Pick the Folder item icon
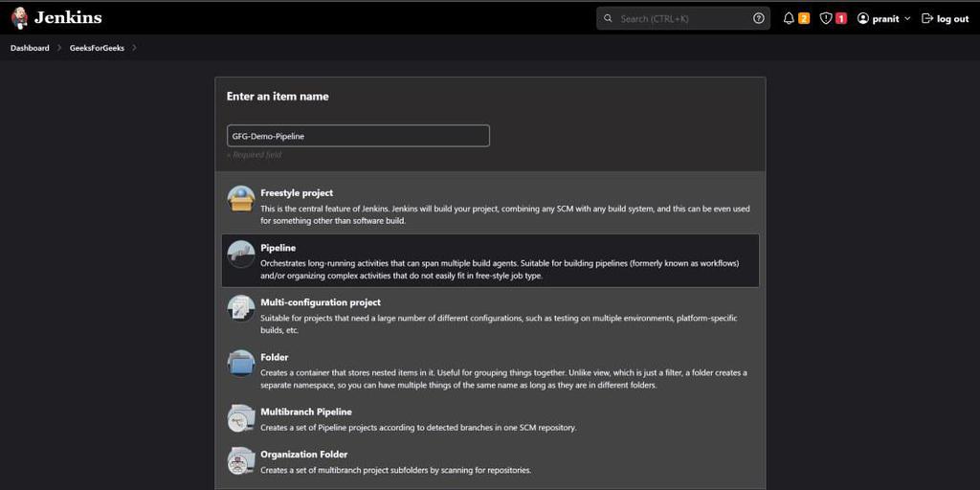The width and height of the screenshot is (980, 490). coord(241,364)
